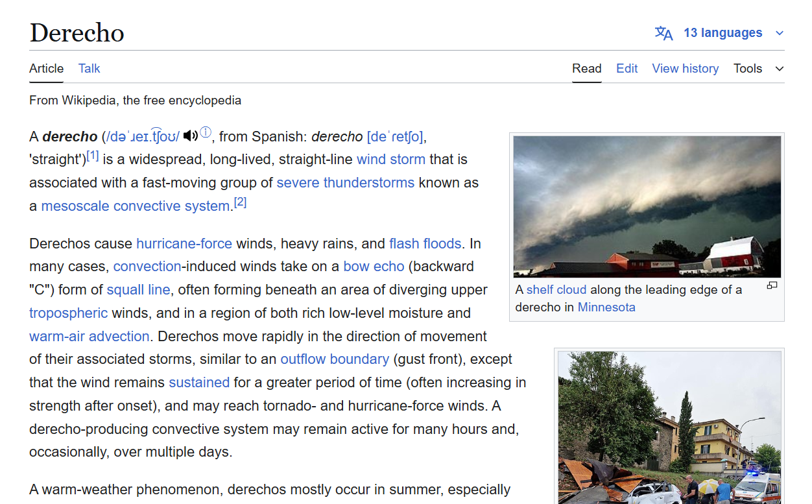The width and height of the screenshot is (812, 504).
Task: Follow the severe thunderstorms link
Action: click(x=346, y=183)
